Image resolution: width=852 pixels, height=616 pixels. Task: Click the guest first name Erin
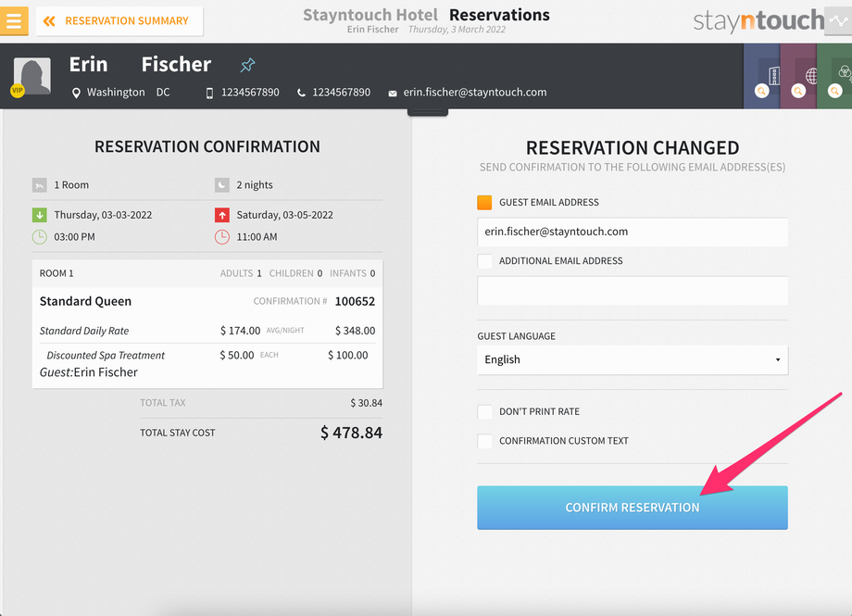point(89,65)
